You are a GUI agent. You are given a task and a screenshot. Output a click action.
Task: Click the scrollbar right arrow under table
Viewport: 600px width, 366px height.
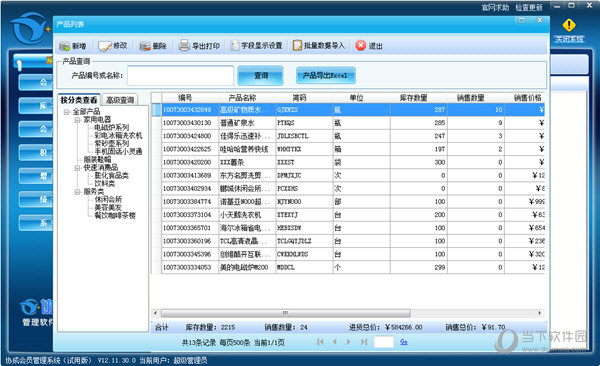coord(540,313)
